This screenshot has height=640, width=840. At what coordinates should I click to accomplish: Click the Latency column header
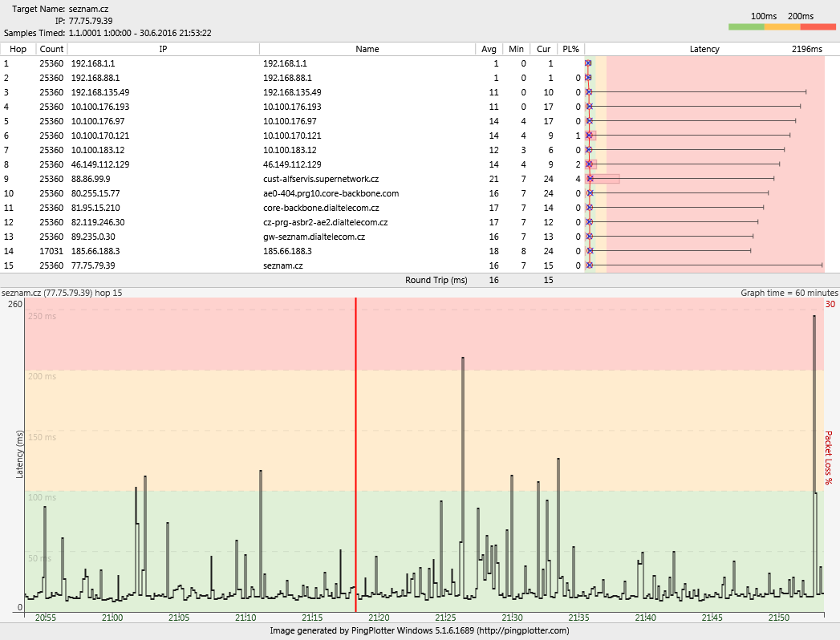click(x=704, y=49)
